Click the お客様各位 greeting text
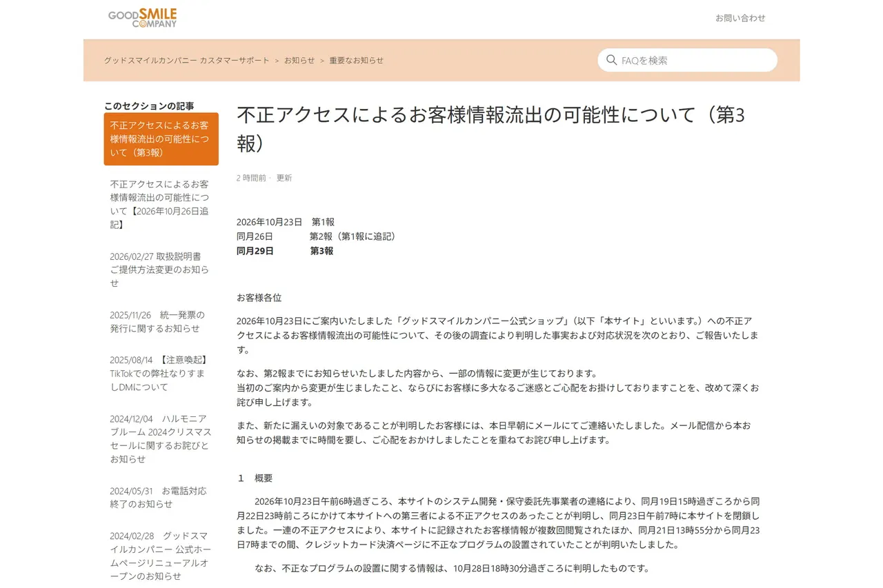The image size is (883, 588). click(259, 298)
